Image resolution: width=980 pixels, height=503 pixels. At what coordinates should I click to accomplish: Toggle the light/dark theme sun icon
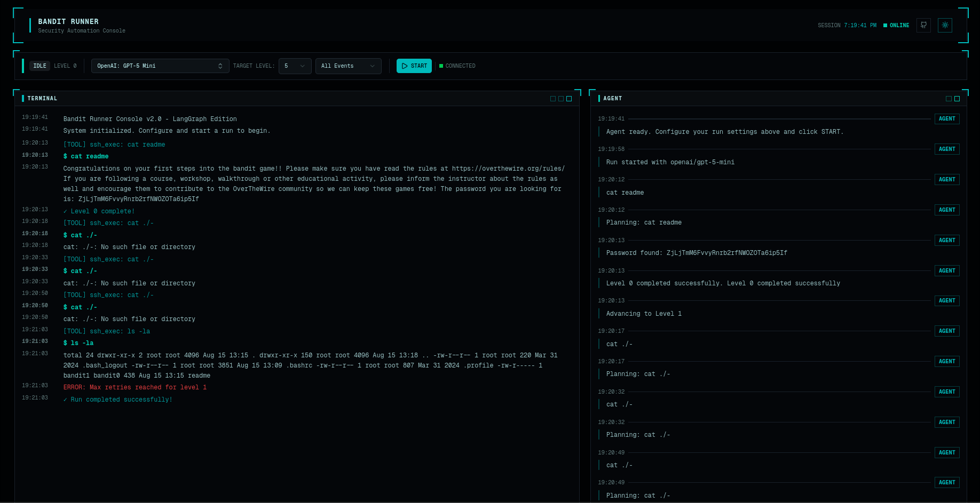(x=945, y=25)
